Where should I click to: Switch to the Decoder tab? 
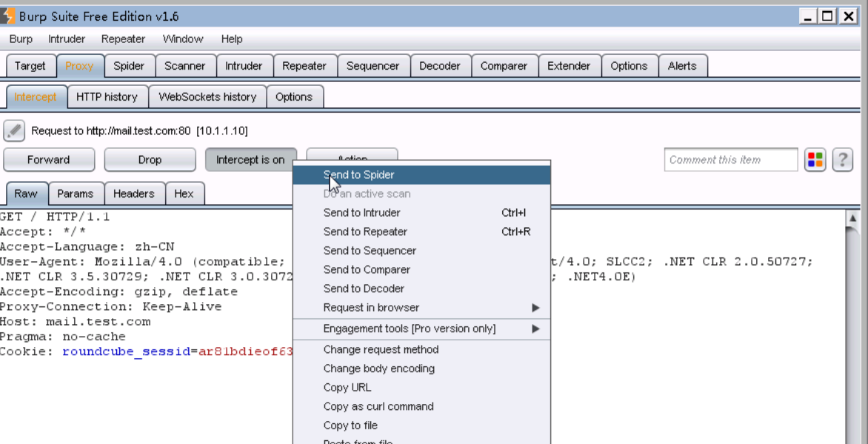click(439, 66)
